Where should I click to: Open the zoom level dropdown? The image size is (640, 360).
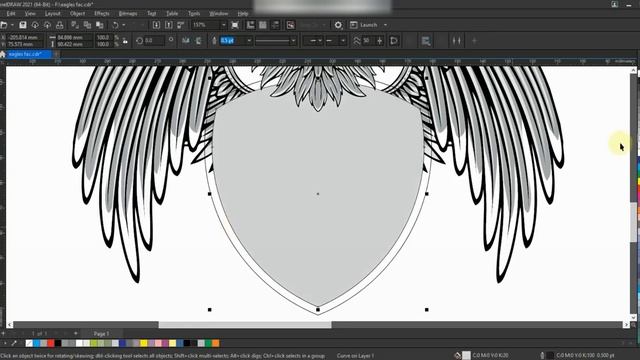coord(224,25)
